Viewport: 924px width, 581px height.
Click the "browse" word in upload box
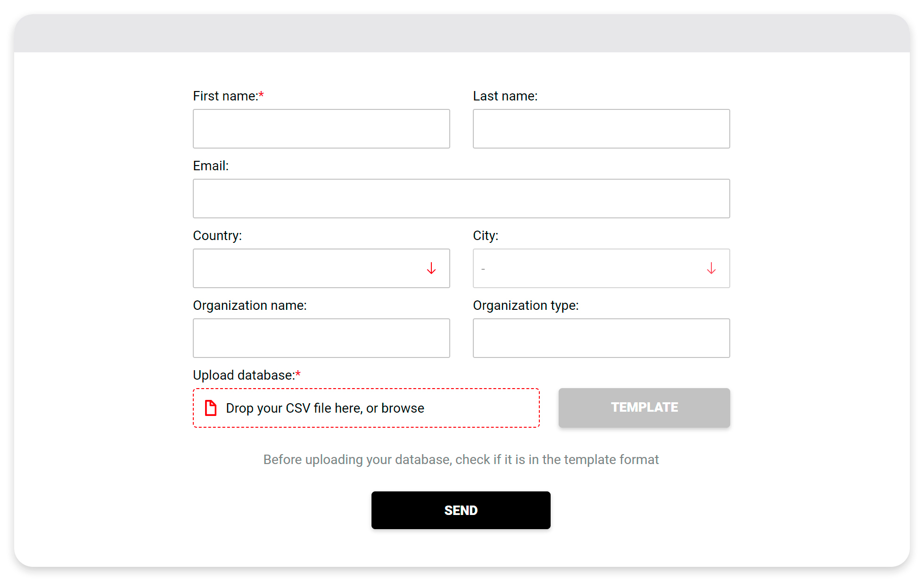403,408
